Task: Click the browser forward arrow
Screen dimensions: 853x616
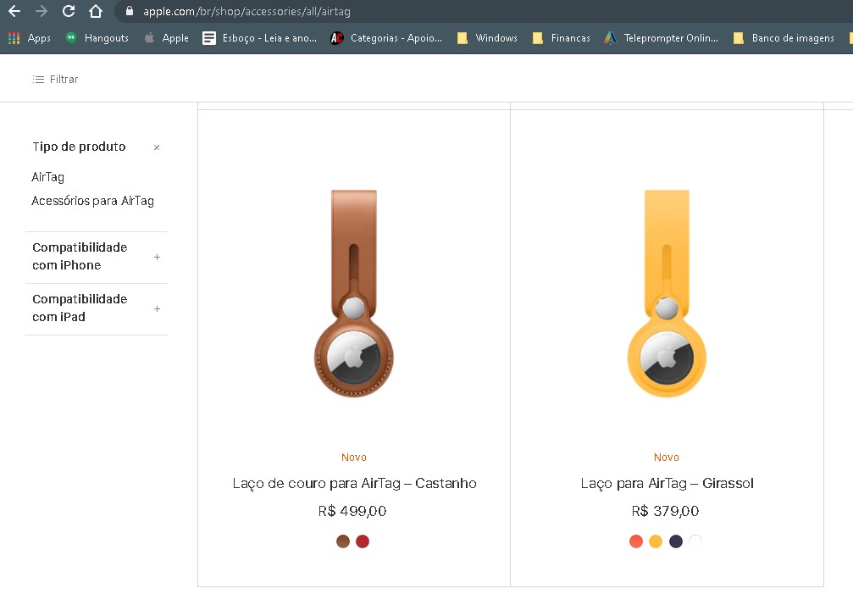Action: (42, 11)
